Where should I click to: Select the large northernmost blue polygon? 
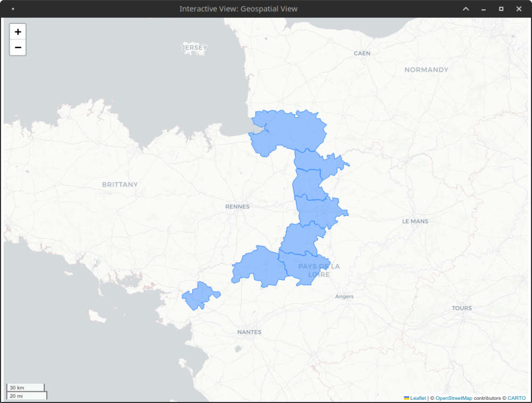pos(290,132)
